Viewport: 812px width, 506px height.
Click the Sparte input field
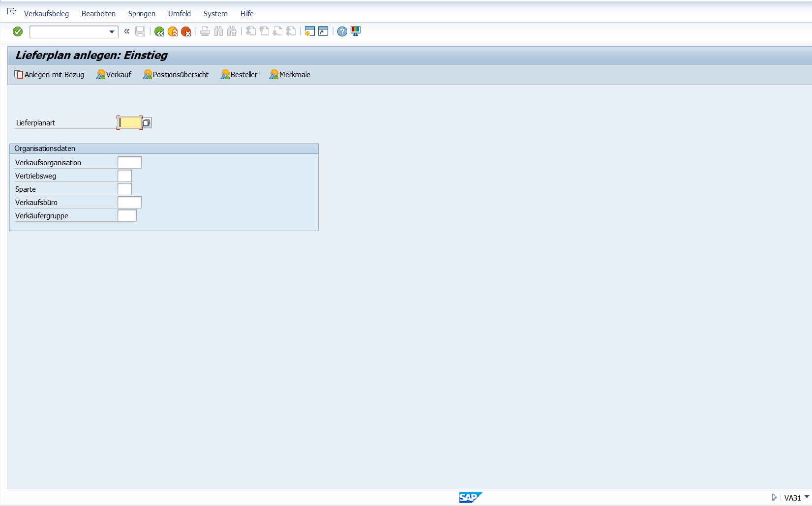(x=124, y=189)
